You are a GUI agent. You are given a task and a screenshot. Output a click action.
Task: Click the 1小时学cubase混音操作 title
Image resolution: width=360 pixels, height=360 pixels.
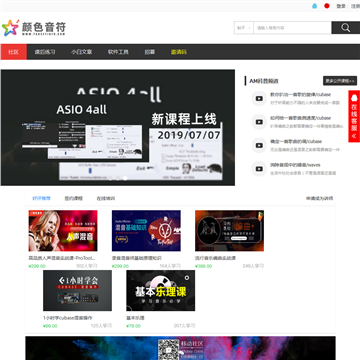coord(68,318)
